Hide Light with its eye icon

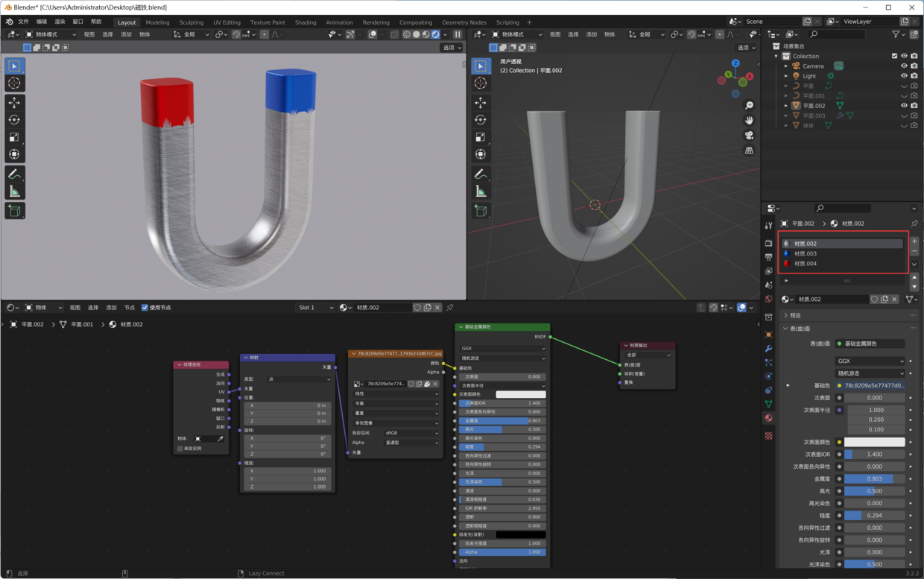click(x=904, y=75)
